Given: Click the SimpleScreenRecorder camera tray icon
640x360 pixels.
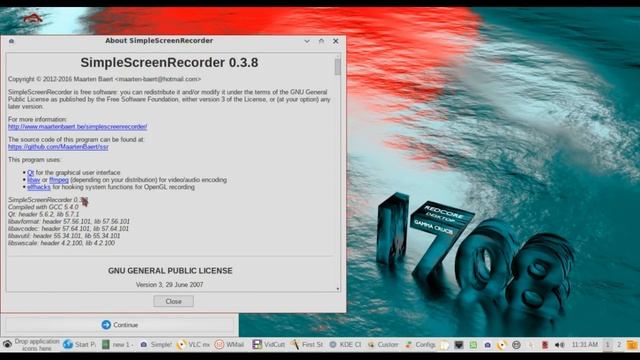Looking at the screenshot, I should pos(487,345).
